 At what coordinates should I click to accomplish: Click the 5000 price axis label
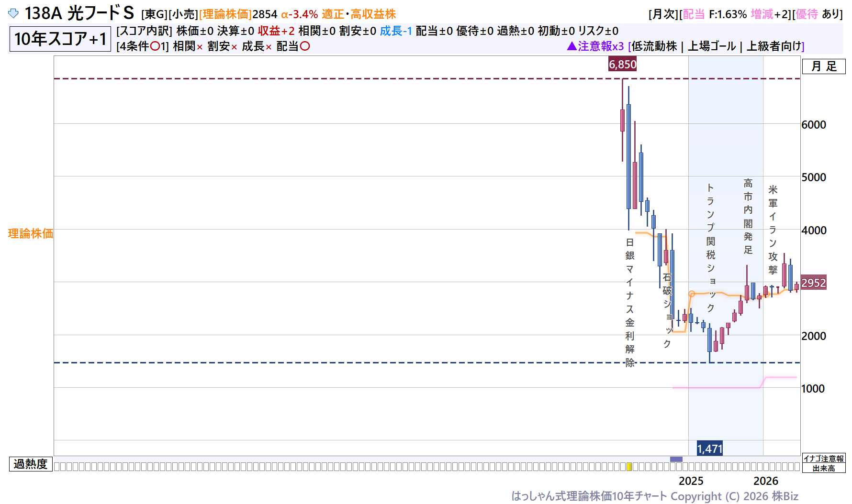click(814, 177)
